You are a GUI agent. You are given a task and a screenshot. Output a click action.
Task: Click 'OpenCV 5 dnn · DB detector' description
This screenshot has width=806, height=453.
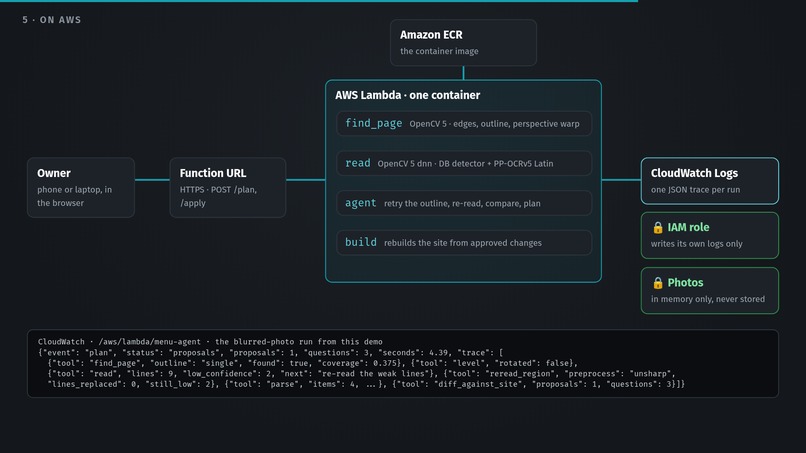click(x=465, y=164)
